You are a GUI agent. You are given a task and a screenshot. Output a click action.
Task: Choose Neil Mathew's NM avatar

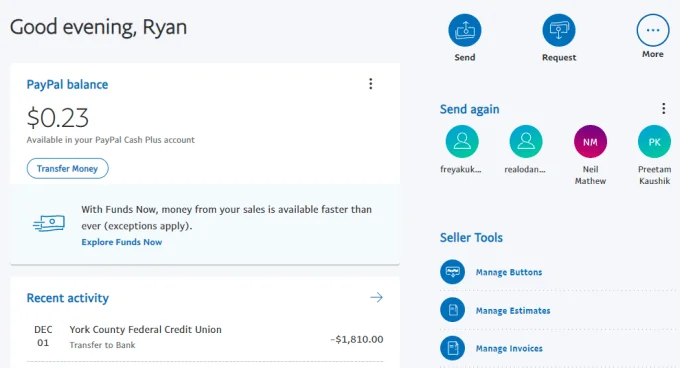(x=590, y=141)
